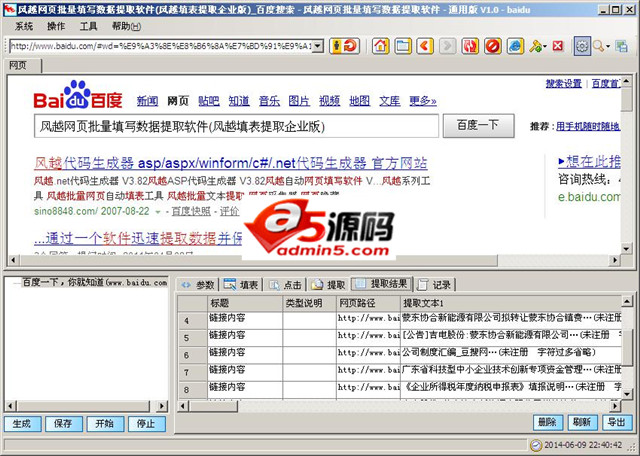Switch to the 填表 tab
Screen dimensions: 640x456
pyautogui.click(x=241, y=285)
